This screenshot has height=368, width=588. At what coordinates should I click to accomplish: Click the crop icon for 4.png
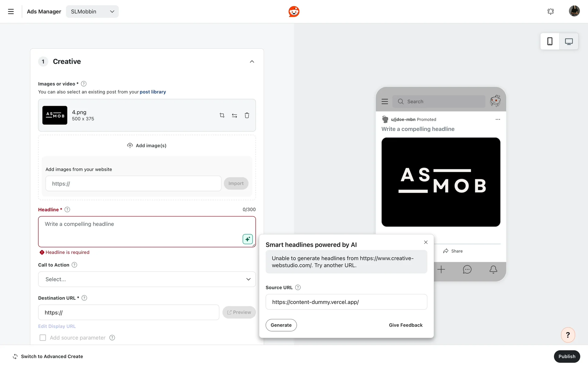(x=222, y=115)
